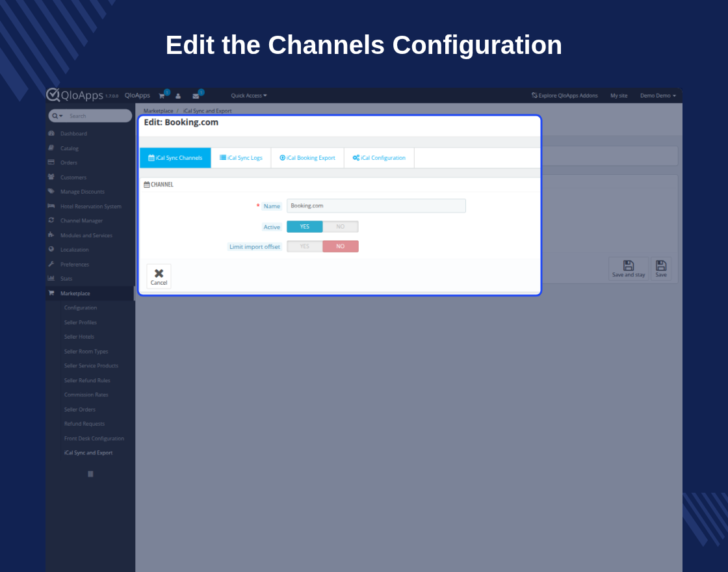Open the customer notifications person icon
The width and height of the screenshot is (728, 572).
coord(178,96)
